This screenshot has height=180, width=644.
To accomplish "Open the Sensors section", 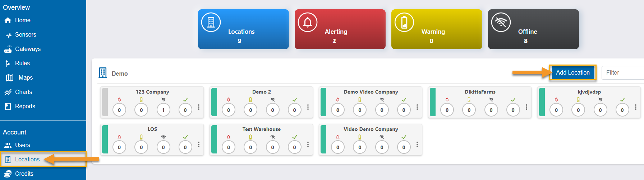I will pos(20,35).
